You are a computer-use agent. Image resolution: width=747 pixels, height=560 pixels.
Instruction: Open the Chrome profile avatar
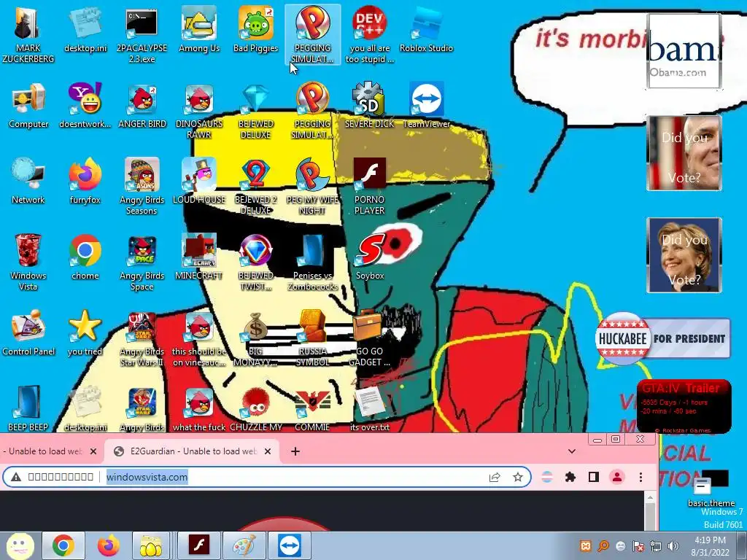[617, 477]
